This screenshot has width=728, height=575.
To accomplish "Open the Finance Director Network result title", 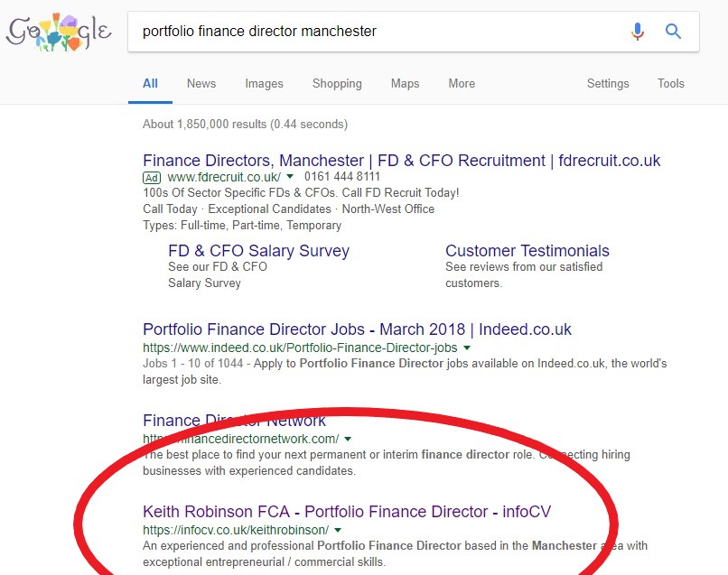I will [x=234, y=421].
